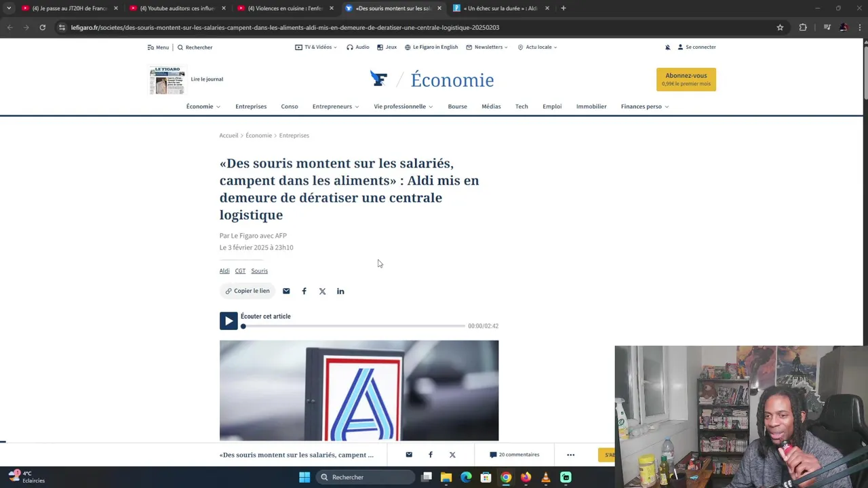The height and width of the screenshot is (488, 868).
Task: Open the Immobilier navigation item
Action: pos(591,106)
